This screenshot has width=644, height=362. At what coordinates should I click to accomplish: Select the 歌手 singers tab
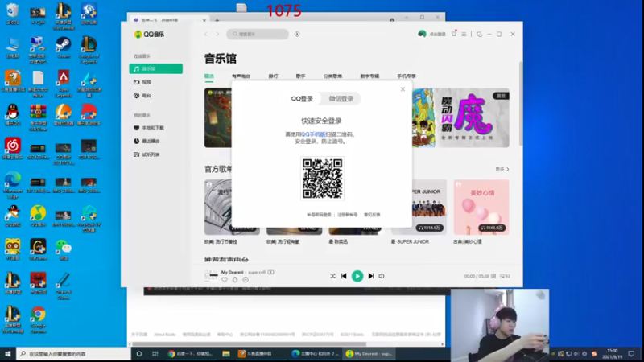click(x=300, y=76)
